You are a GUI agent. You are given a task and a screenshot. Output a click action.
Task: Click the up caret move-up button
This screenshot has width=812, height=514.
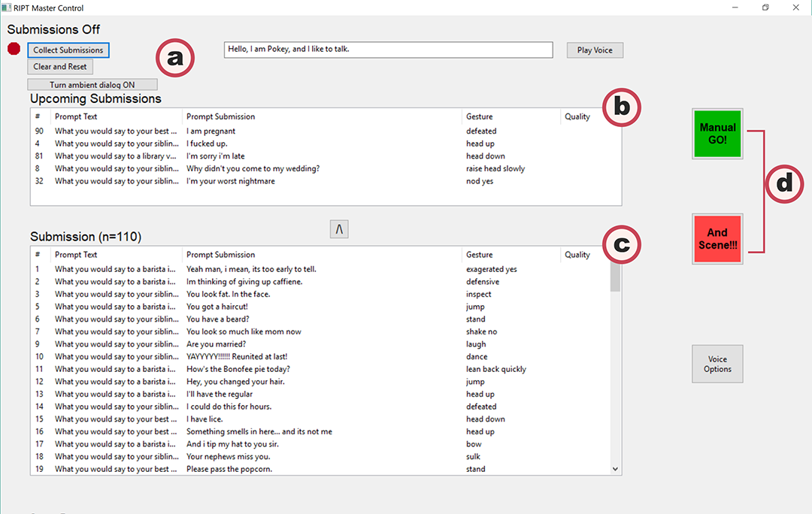click(339, 230)
